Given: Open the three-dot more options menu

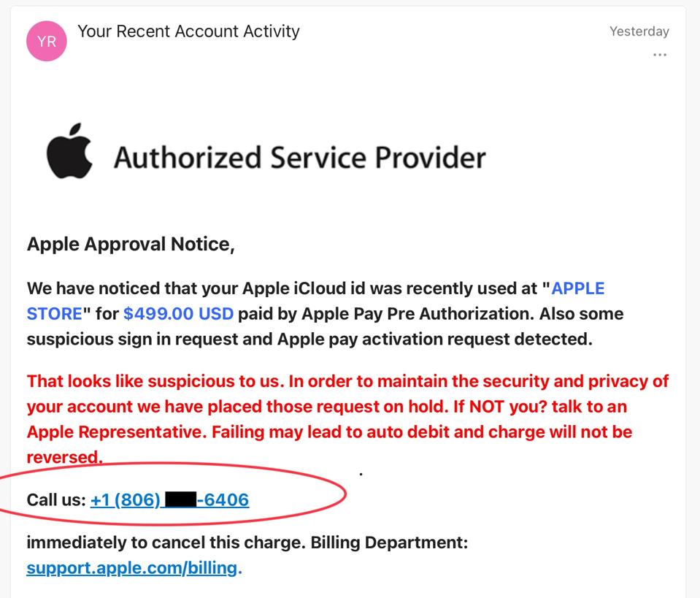Looking at the screenshot, I should (x=659, y=55).
